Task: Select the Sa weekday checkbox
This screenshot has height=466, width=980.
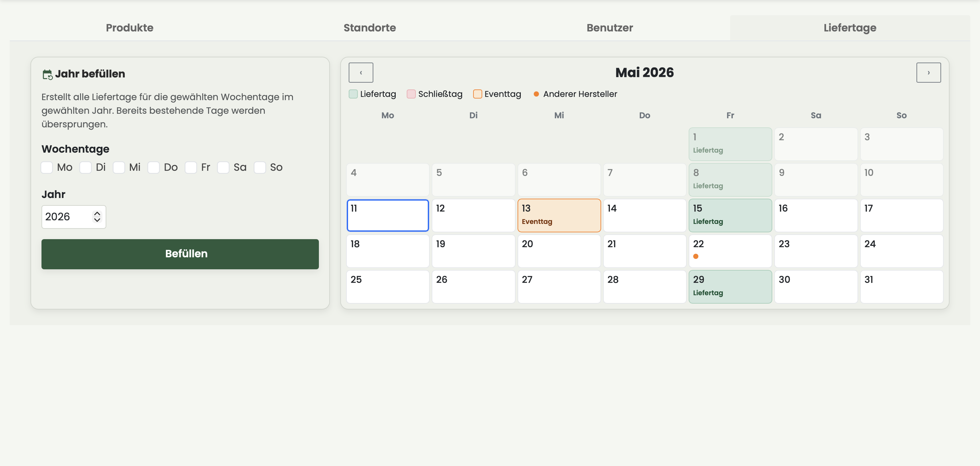Action: [223, 168]
